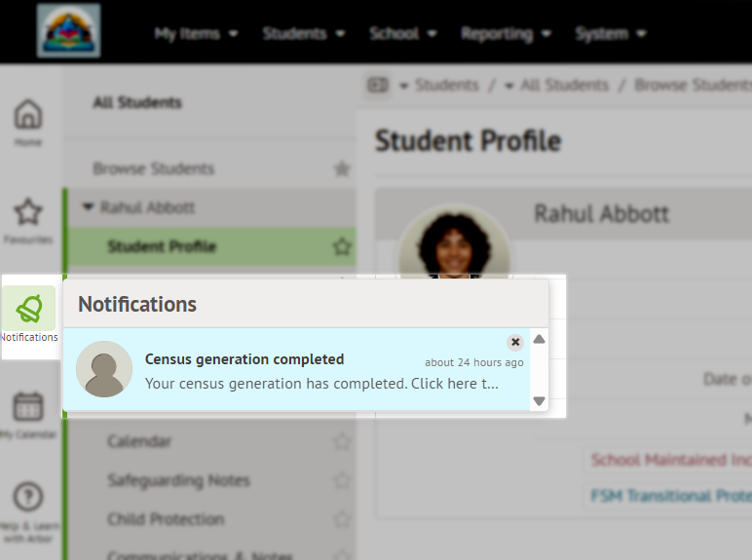Toggle favourite star for Student Profile
Screen dimensions: 752x560
click(x=342, y=246)
